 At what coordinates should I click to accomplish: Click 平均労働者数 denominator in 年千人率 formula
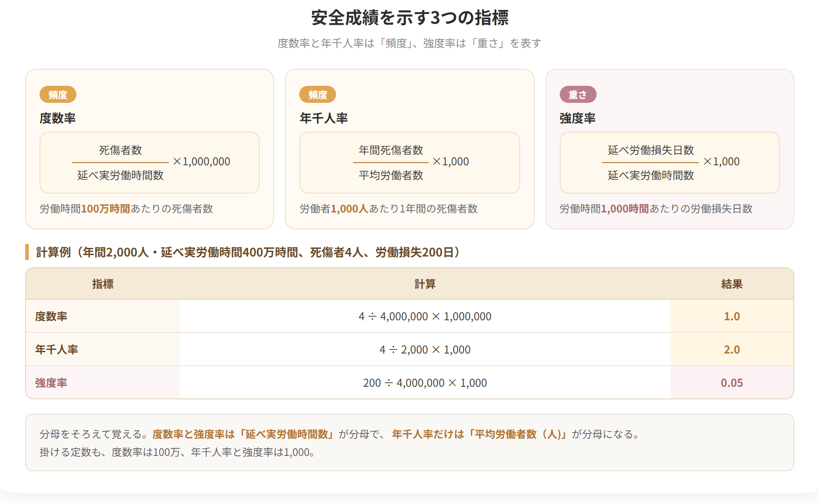[x=391, y=175]
